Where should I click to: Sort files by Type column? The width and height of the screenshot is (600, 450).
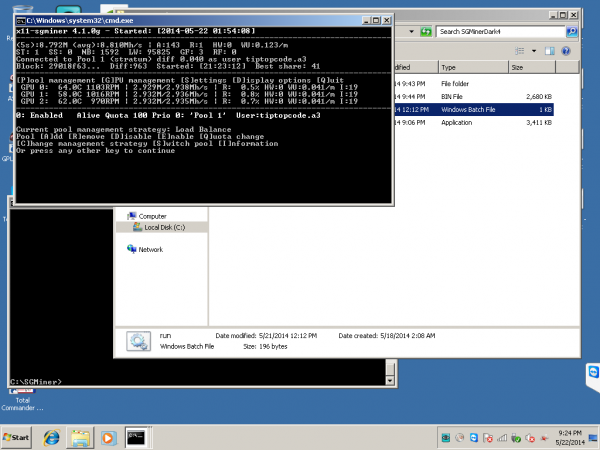tap(473, 67)
